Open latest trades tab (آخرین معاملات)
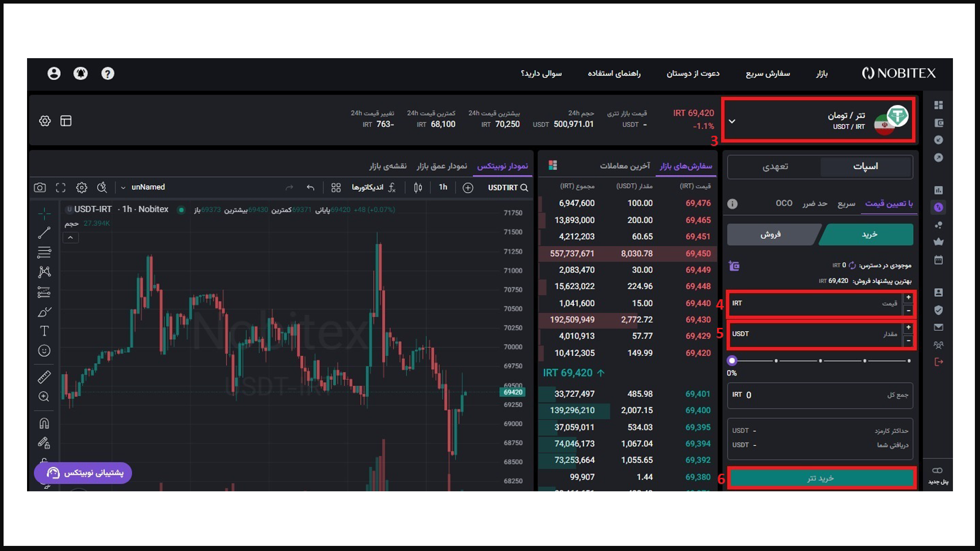 coord(625,166)
